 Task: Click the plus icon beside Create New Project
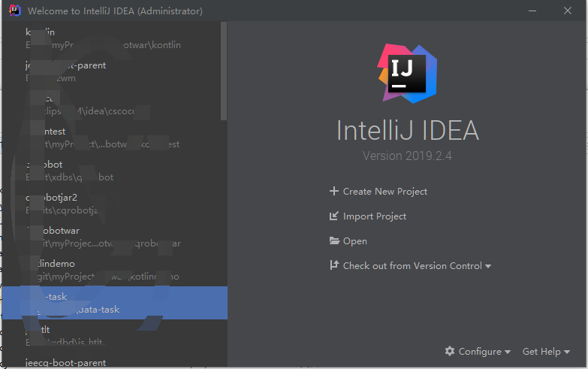point(333,191)
